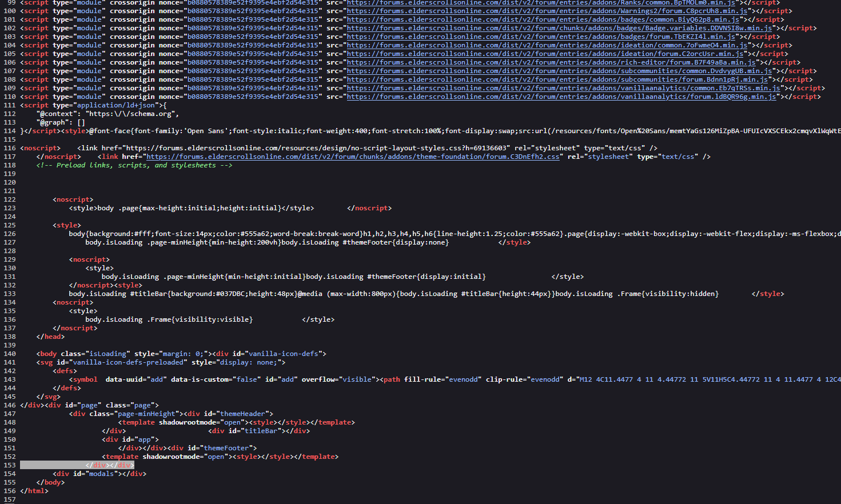Screen dimensions: 841x504
Task: Click the div id="app" line
Action: 130,439
